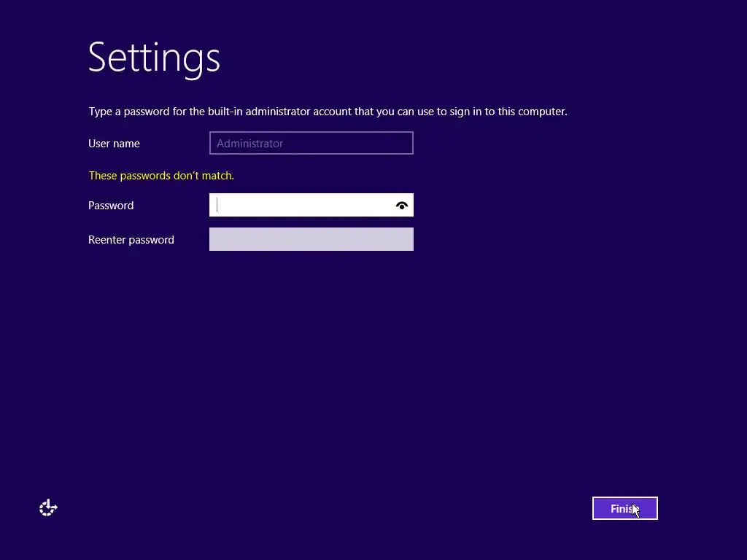Click the 'Password' label text
This screenshot has height=560, width=747.
(x=111, y=205)
